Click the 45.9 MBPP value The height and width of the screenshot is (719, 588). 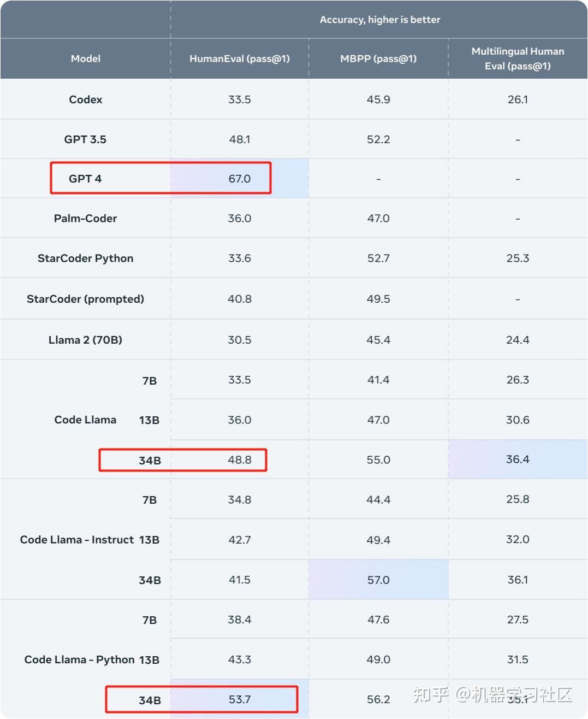(378, 99)
